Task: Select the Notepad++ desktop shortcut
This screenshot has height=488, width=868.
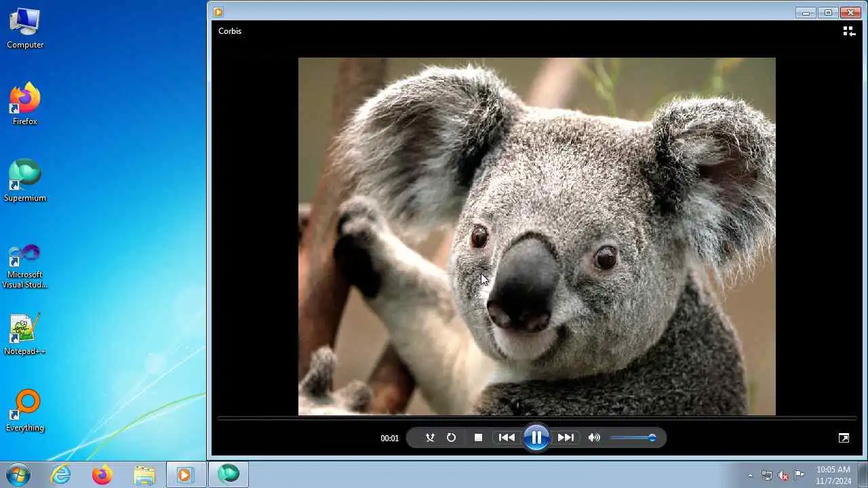Action: click(25, 334)
